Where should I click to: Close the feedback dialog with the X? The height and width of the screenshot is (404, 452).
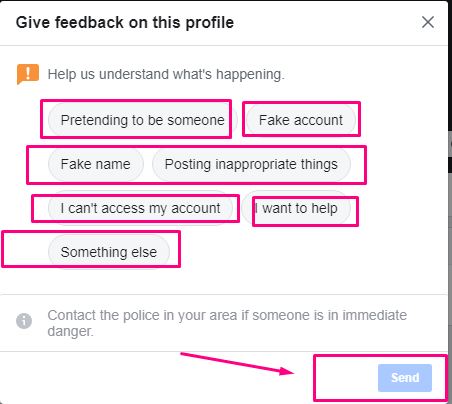(428, 22)
